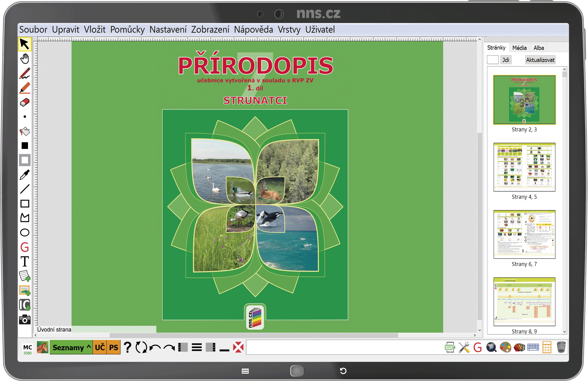This screenshot has width=588, height=381.
Task: Switch to the Média tab
Action: (519, 48)
